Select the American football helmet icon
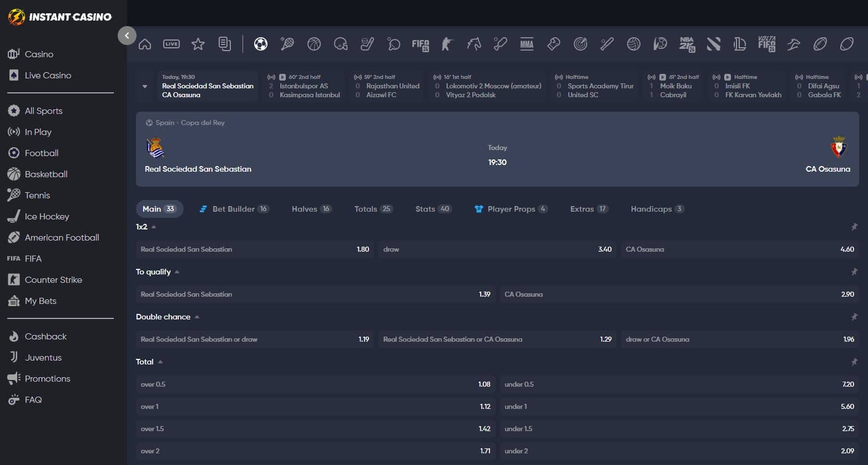The image size is (868, 465). click(341, 44)
